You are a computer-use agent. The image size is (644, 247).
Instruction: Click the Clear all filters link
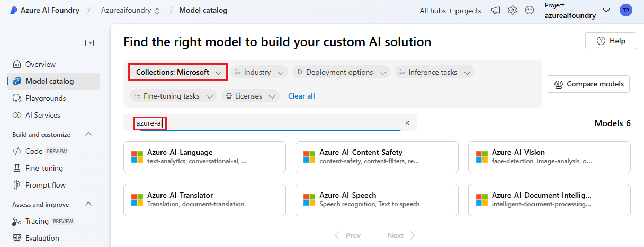coord(301,96)
